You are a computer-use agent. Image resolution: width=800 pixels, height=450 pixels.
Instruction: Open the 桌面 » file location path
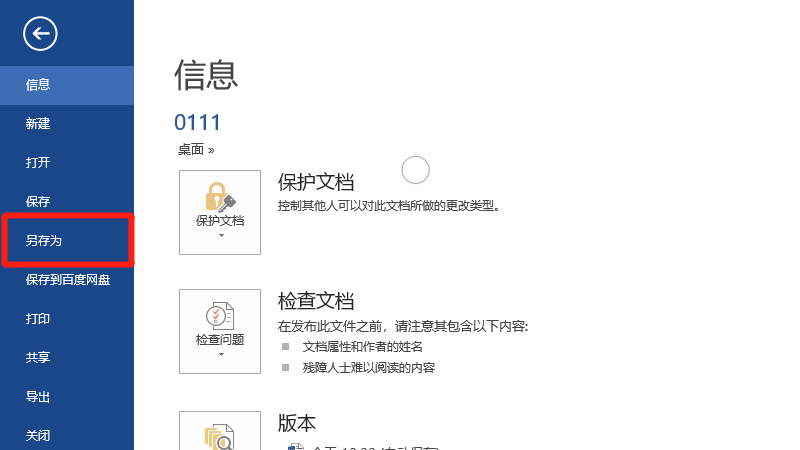[x=196, y=149]
